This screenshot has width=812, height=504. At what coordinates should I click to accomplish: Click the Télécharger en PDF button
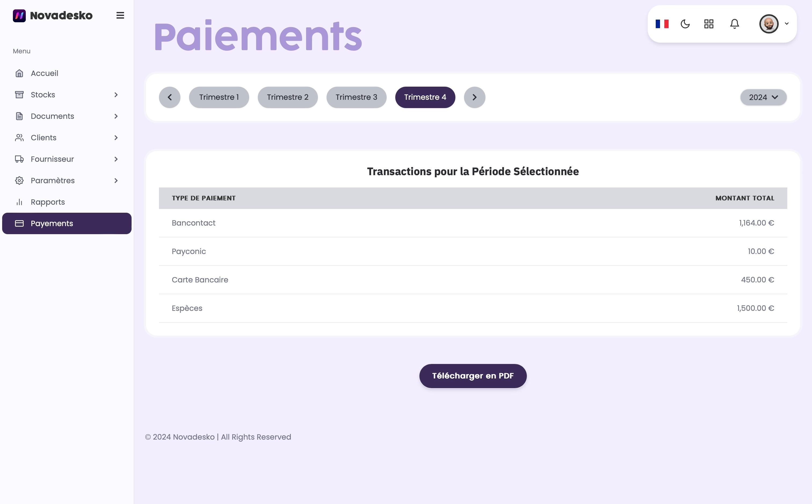tap(473, 376)
